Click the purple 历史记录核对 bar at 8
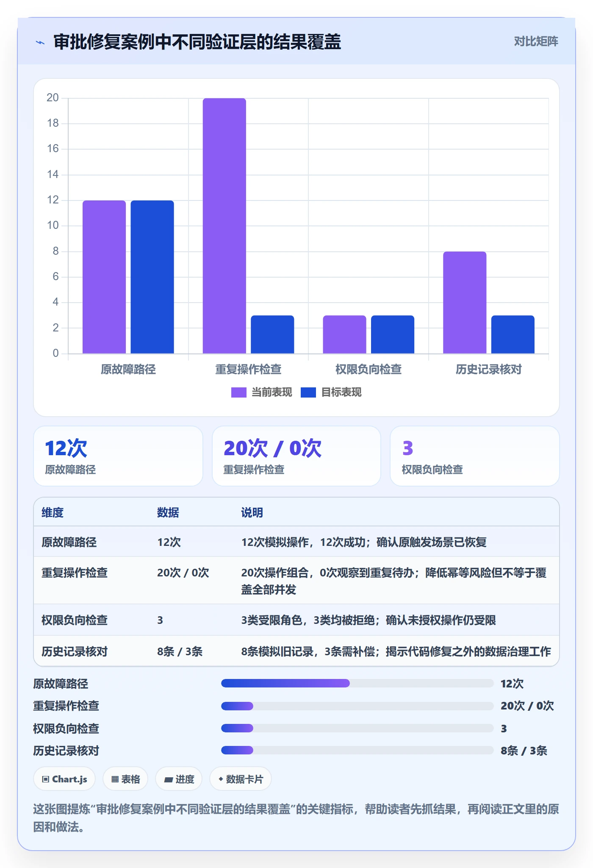The height and width of the screenshot is (868, 593). [x=465, y=303]
